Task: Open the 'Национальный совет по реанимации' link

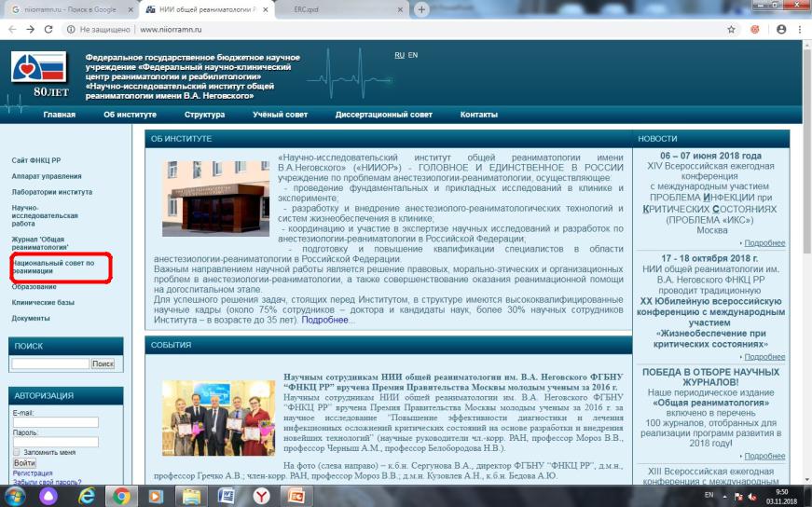Action: (x=53, y=267)
